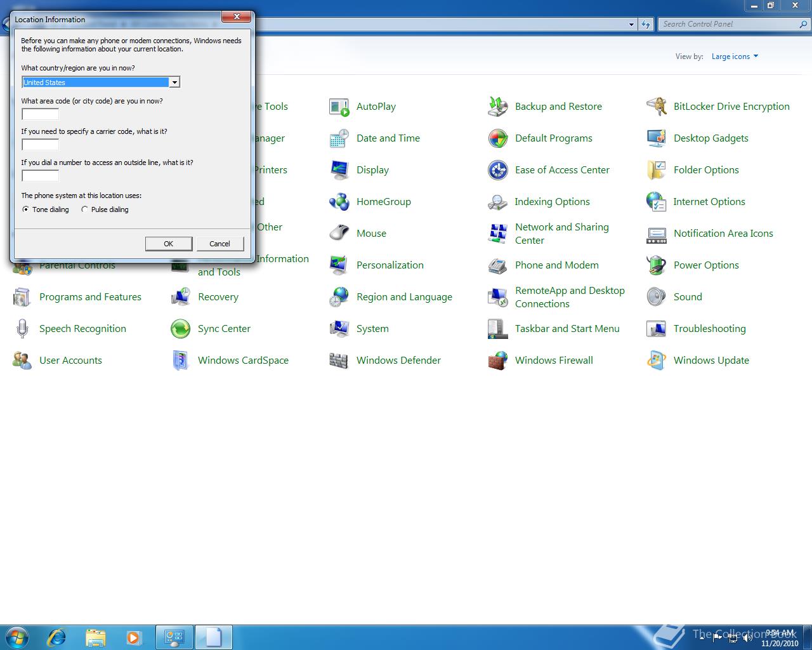Open Windows Update icon
Image resolution: width=812 pixels, height=650 pixels.
click(x=657, y=361)
